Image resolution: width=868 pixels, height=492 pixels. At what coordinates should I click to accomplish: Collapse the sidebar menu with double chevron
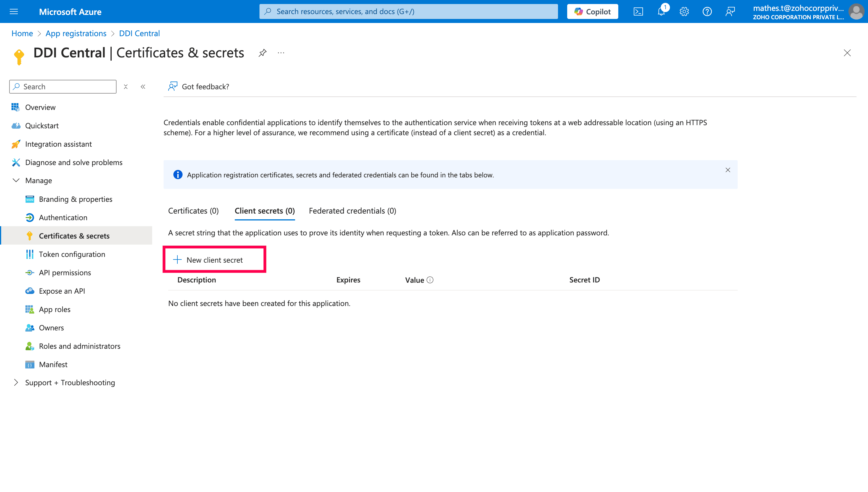143,87
